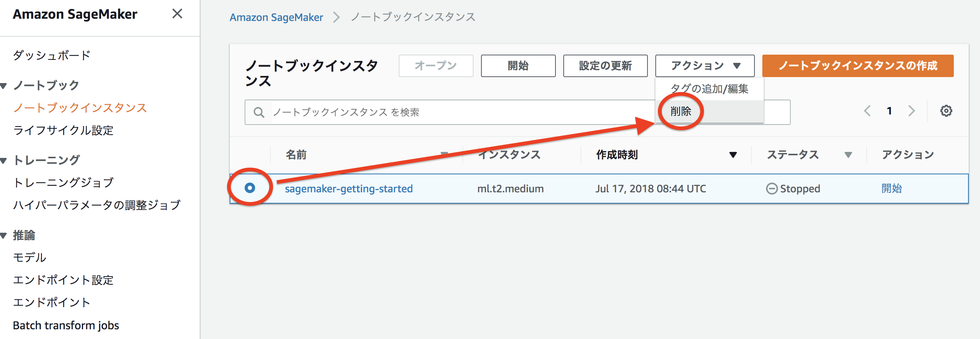Click page number 1 indicator
980x339 pixels.
tap(889, 111)
